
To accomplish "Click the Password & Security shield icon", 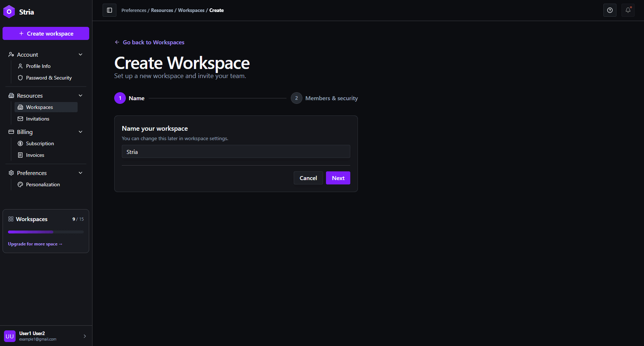I will [20, 78].
